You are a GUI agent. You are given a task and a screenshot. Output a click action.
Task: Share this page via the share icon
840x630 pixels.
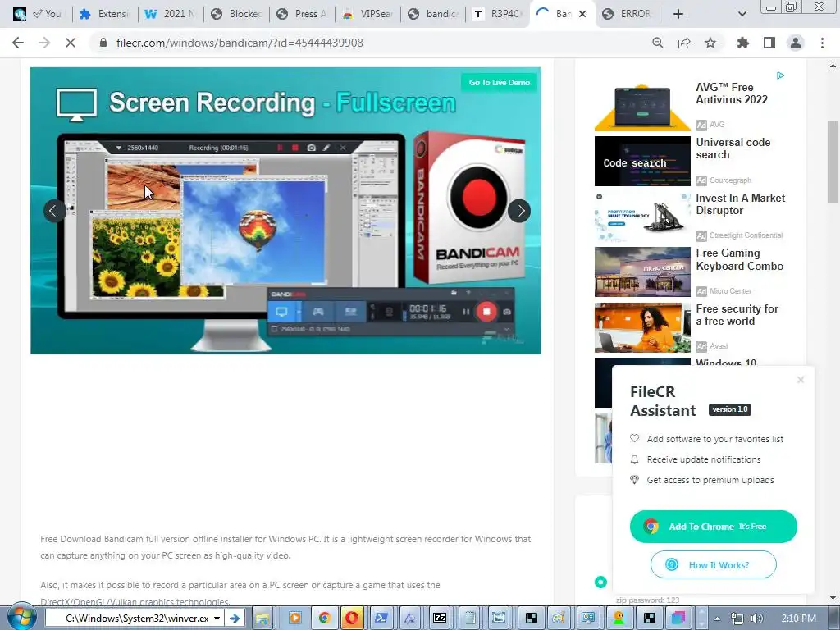pyautogui.click(x=684, y=43)
